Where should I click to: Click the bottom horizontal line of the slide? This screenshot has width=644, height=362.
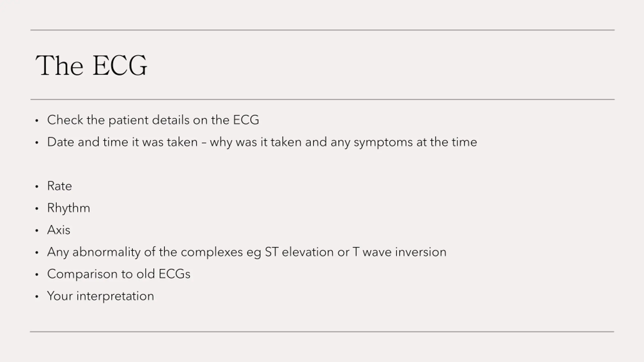[x=322, y=332]
